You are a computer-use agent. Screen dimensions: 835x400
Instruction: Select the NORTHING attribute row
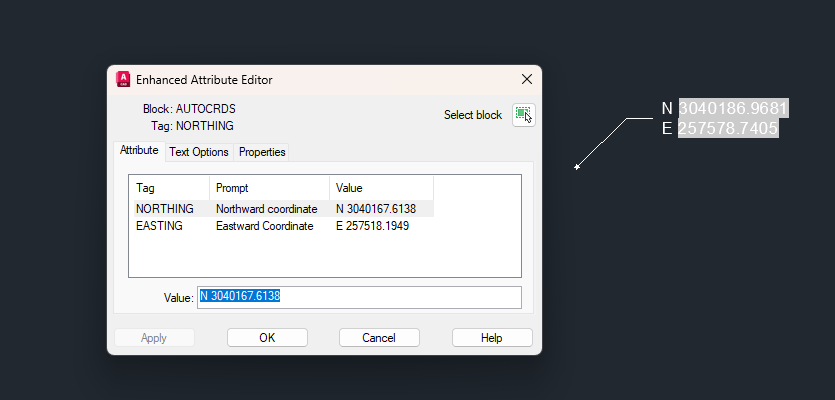pyautogui.click(x=282, y=209)
